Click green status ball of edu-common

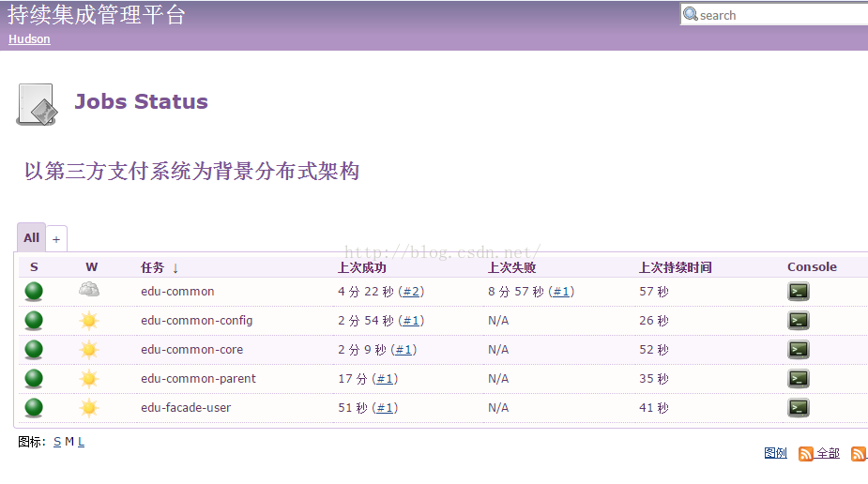click(34, 291)
